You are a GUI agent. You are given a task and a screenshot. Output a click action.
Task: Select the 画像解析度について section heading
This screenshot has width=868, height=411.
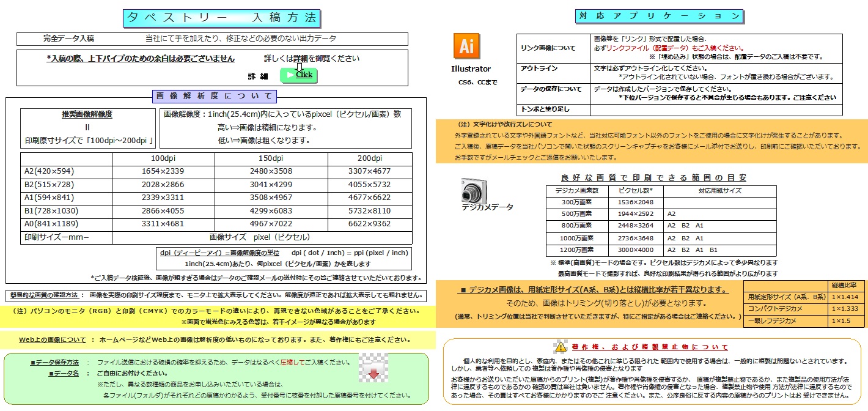214,96
